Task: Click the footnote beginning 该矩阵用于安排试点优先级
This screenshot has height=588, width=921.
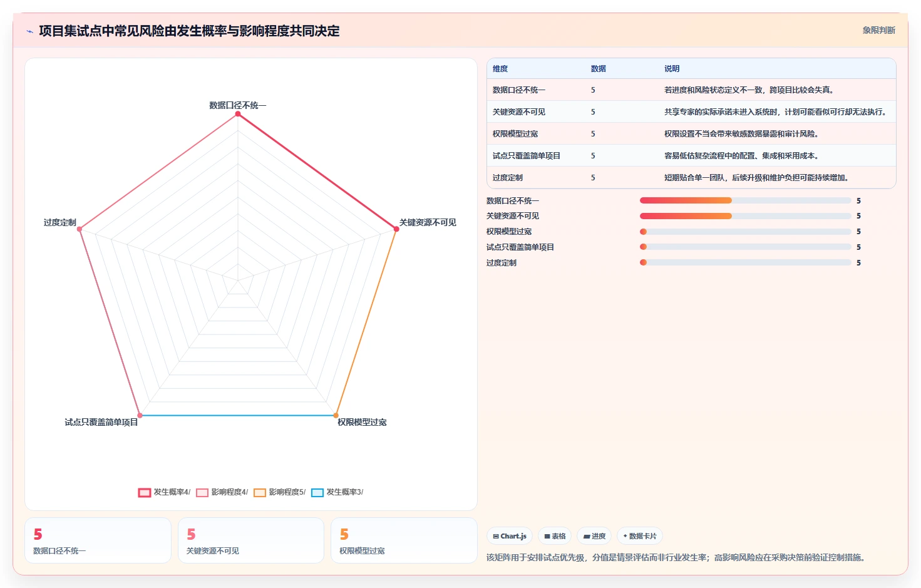Action: pos(677,557)
